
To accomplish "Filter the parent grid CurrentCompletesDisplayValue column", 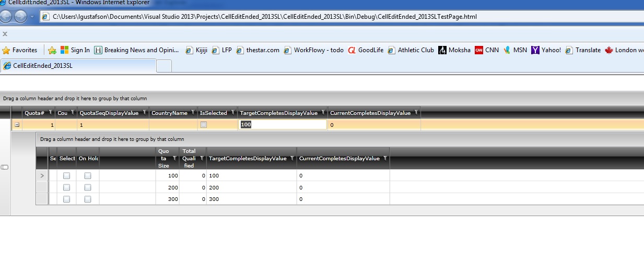I will pyautogui.click(x=416, y=112).
